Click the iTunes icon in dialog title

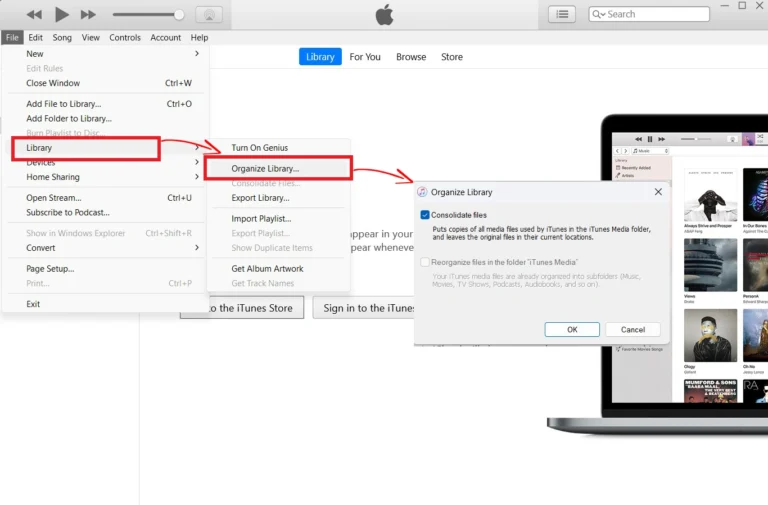point(422,192)
